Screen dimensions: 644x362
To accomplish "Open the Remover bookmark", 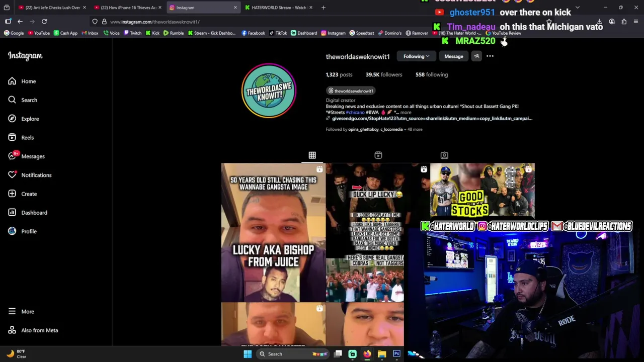I will (417, 33).
